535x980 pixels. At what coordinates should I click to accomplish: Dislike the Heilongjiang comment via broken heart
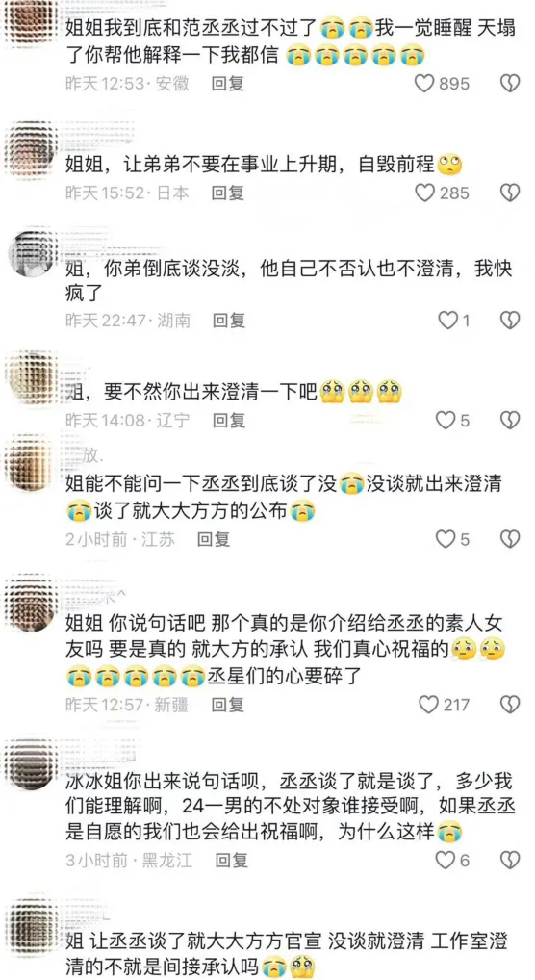pyautogui.click(x=511, y=861)
